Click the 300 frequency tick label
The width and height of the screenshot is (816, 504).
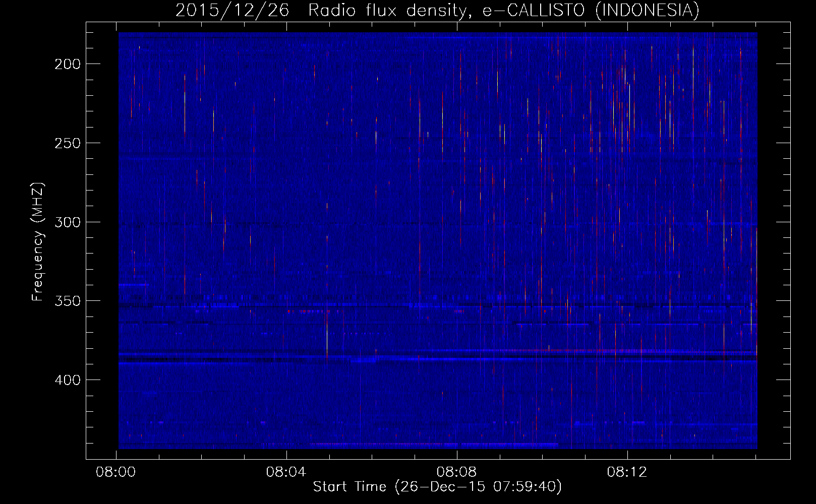coord(68,222)
